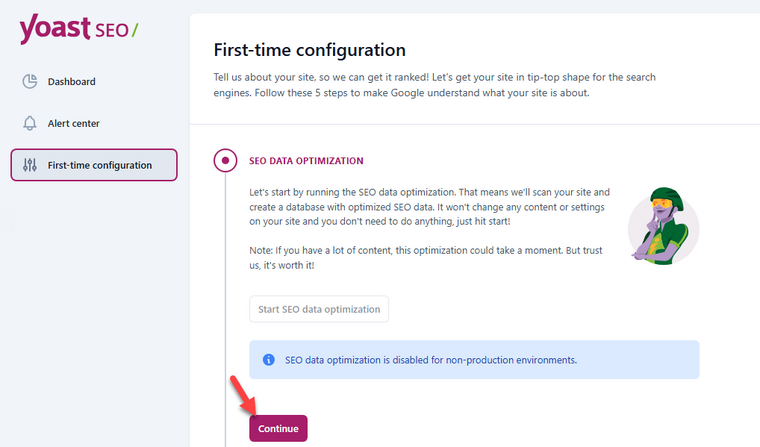This screenshot has height=447, width=760.
Task: Click the Dashboard pie chart icon
Action: 30,81
